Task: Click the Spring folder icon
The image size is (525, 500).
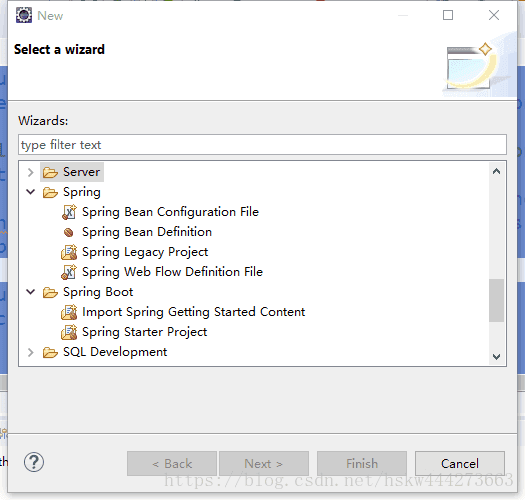Action: tap(50, 192)
